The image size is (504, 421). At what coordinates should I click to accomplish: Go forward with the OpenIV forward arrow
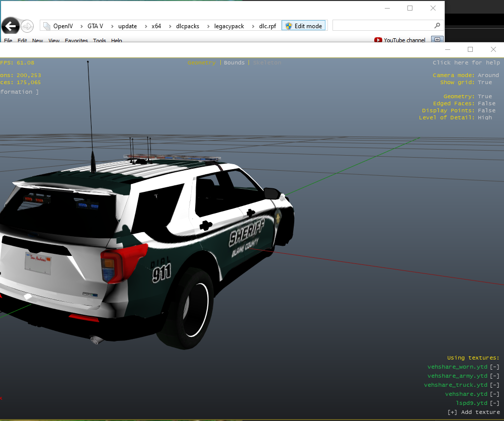coord(27,26)
